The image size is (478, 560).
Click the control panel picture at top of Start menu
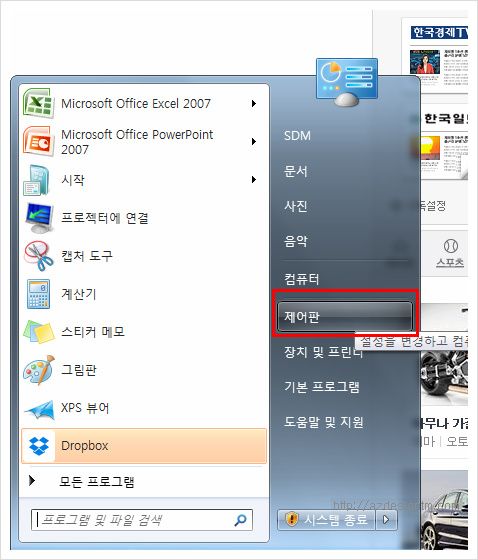click(x=347, y=82)
